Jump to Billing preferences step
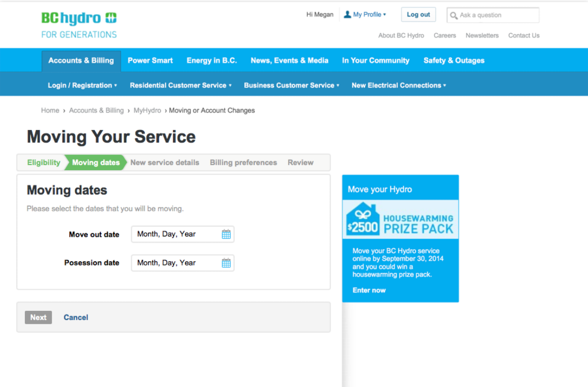Viewport: 588px width, 387px height. tap(243, 162)
